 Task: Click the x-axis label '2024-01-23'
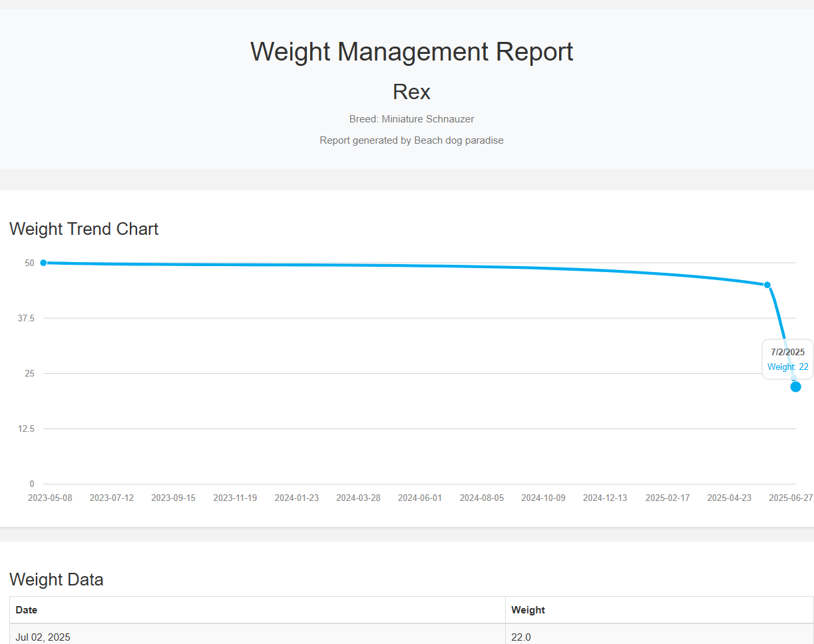pos(297,498)
